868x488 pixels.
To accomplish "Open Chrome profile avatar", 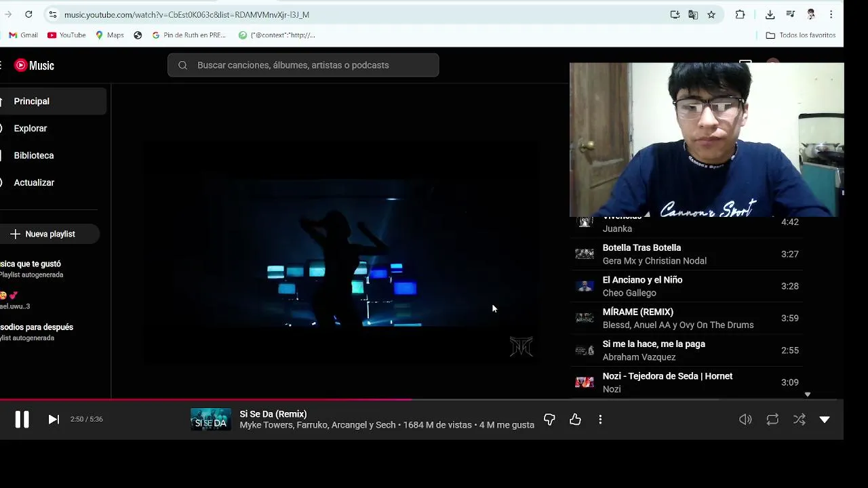I will 811,14.
